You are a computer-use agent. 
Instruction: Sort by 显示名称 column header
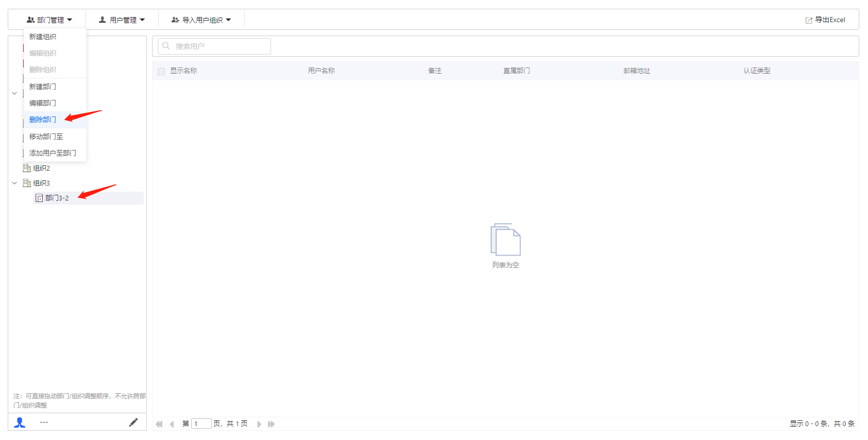point(183,71)
